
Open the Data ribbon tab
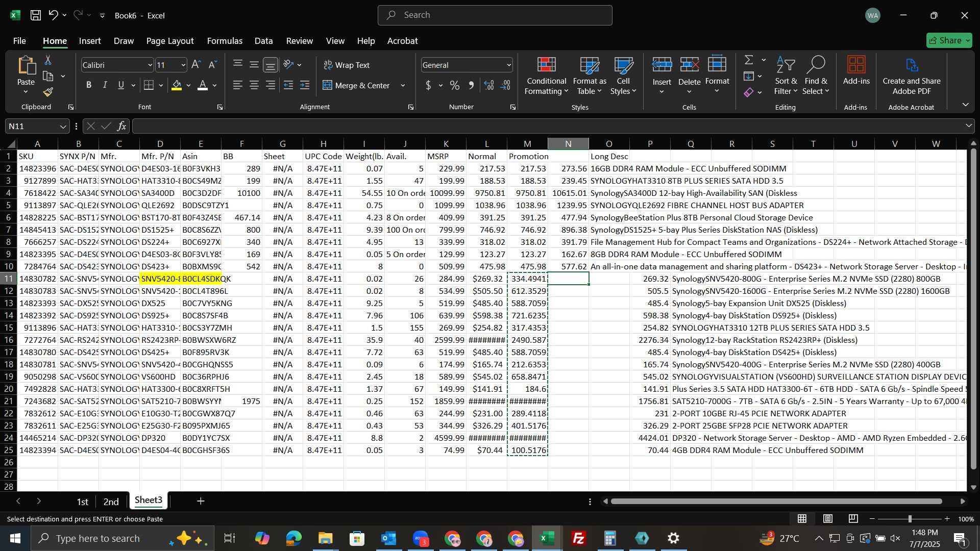[x=264, y=41]
